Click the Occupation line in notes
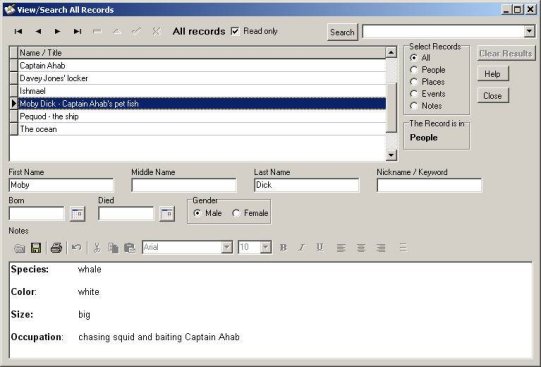541x367 pixels. 125,337
